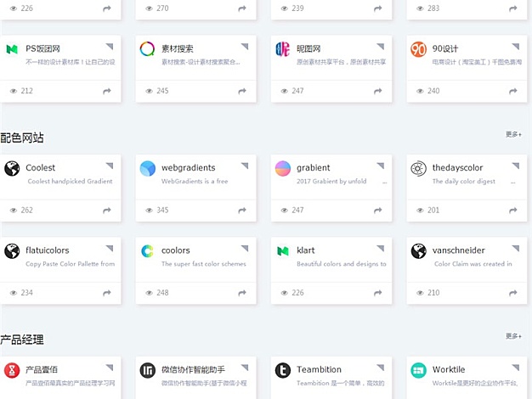Click 'Copy Paste Color Pallette from' text
Screen dimensions: 532x399
tap(71, 264)
